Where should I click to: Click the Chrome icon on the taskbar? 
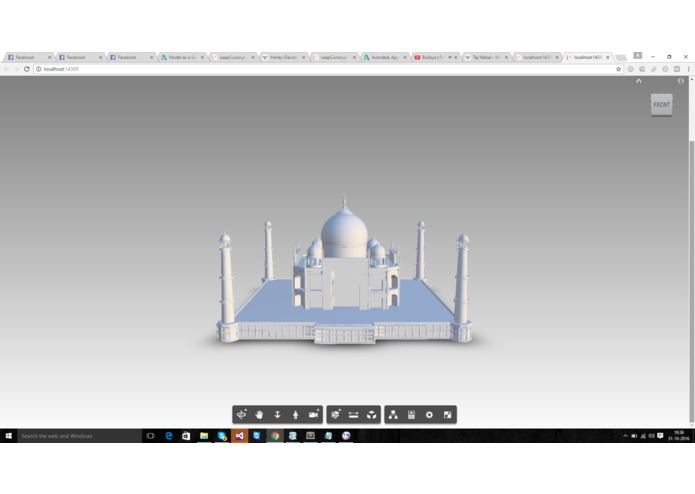pyautogui.click(x=275, y=436)
